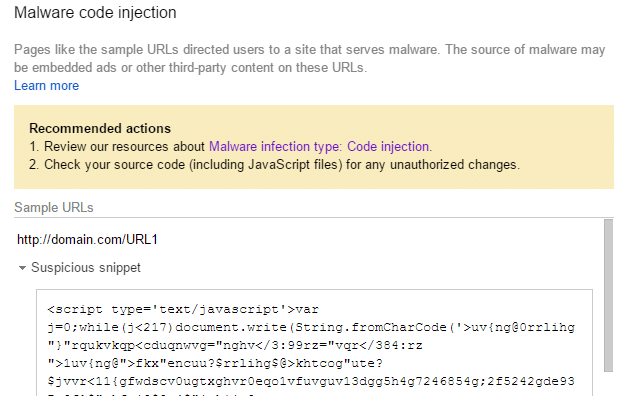Click the Sample URLs list scrollbar
The image size is (626, 396).
[x=608, y=295]
